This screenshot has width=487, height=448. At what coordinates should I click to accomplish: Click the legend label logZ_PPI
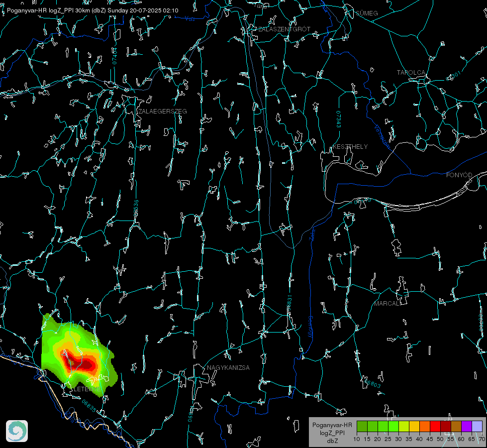click(332, 433)
